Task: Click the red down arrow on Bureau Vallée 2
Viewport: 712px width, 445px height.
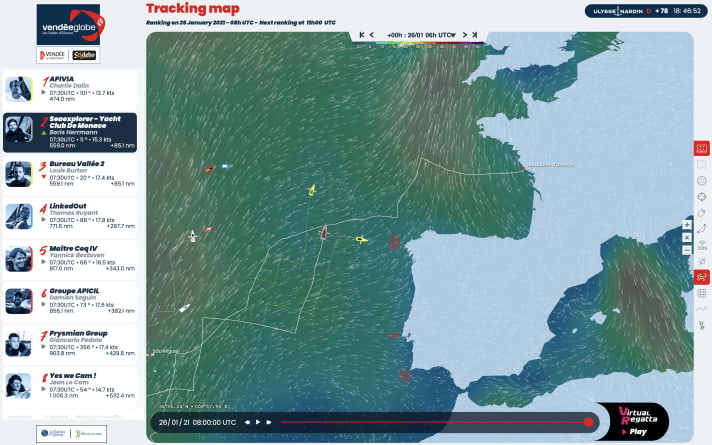Action: pos(44,177)
